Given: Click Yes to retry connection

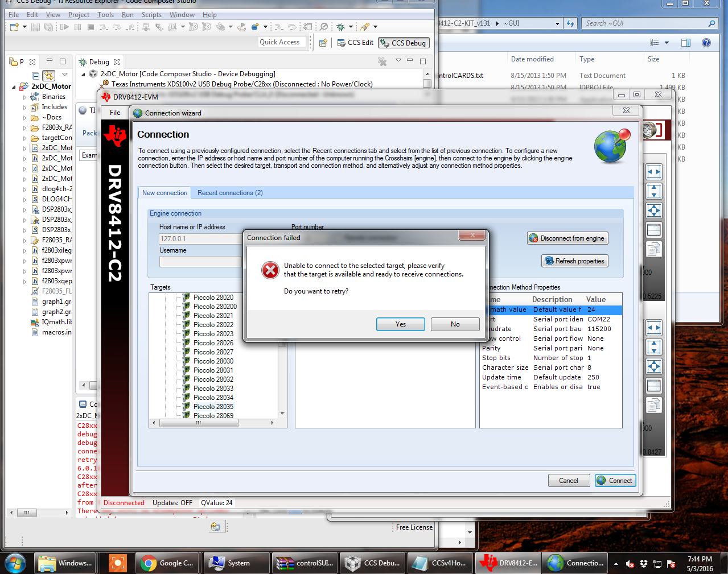Looking at the screenshot, I should pos(401,324).
